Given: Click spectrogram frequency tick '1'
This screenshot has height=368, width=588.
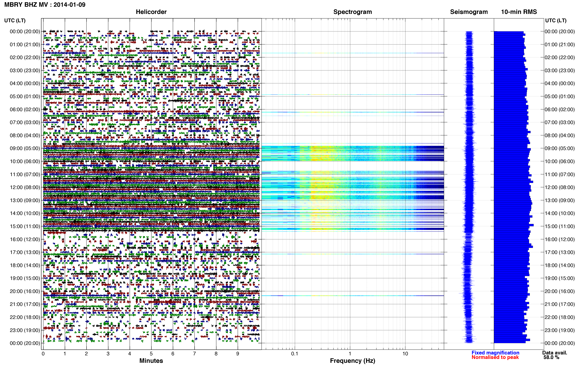Looking at the screenshot, I should click(350, 354).
